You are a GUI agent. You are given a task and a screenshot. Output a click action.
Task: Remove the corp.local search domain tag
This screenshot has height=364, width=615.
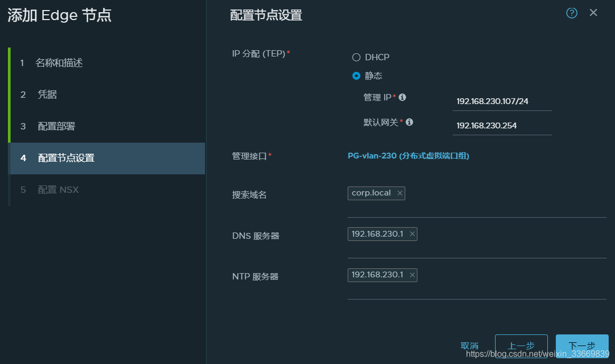pyautogui.click(x=400, y=193)
